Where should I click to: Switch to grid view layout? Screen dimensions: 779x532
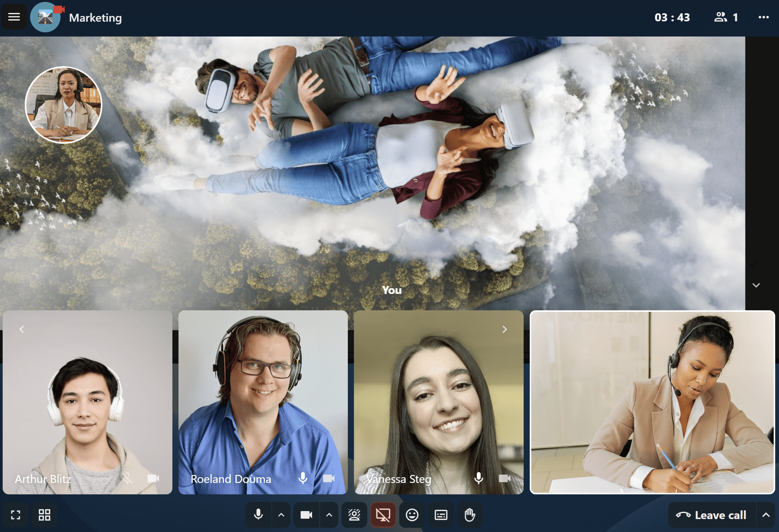[x=45, y=515]
